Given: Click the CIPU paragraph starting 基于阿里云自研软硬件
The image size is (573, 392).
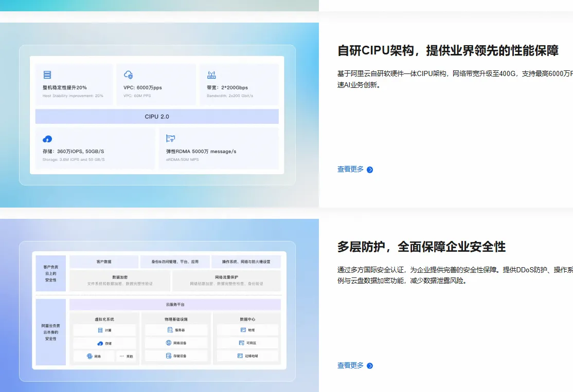Looking at the screenshot, I should pos(455,79).
